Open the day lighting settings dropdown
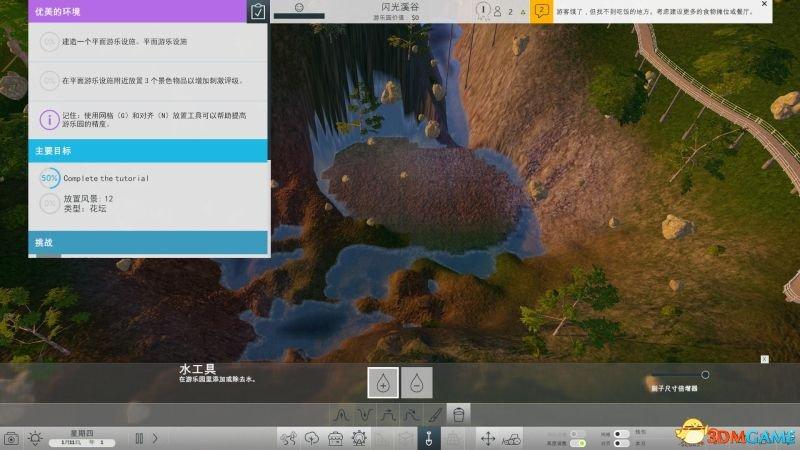Image resolution: width=800 pixels, height=450 pixels. click(35, 438)
